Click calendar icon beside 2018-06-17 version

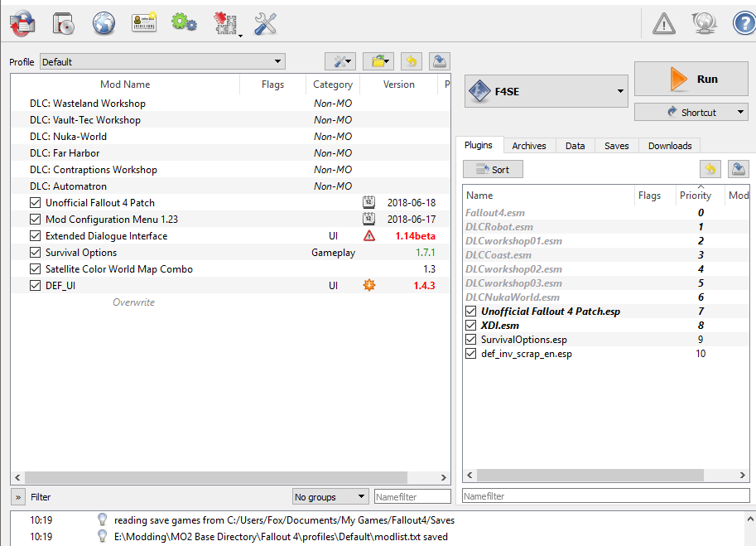click(368, 219)
